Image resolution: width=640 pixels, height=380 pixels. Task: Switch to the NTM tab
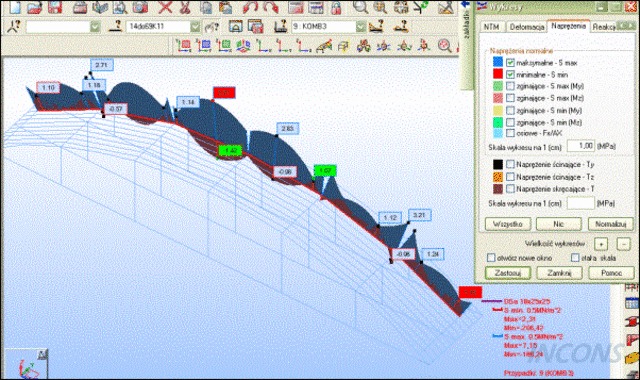tap(491, 27)
